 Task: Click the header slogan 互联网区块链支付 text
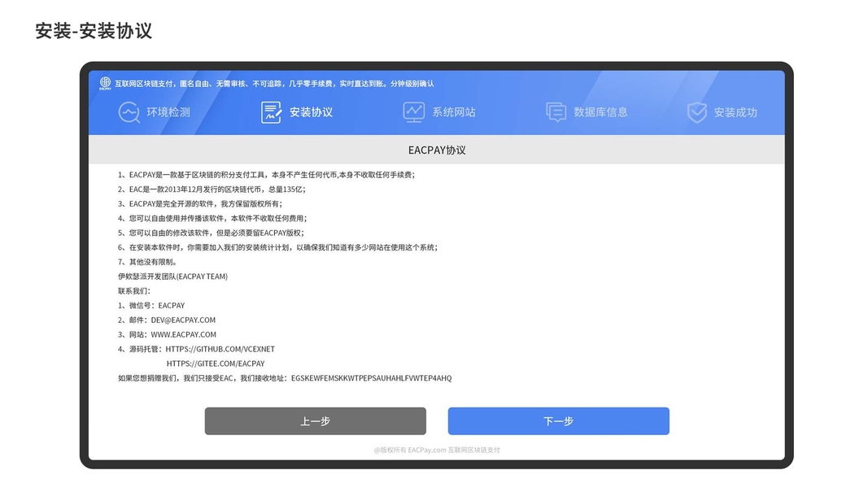275,84
